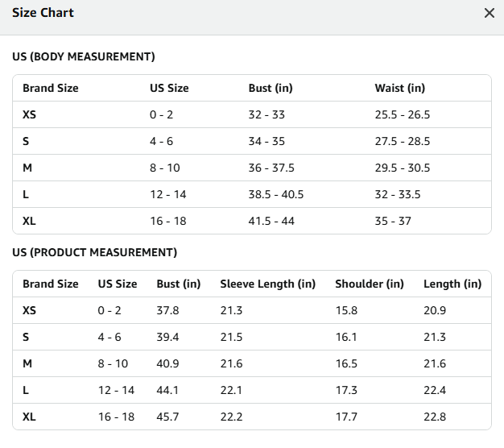Select shoulder value '17.7'
The image size is (504, 448).
click(x=346, y=417)
